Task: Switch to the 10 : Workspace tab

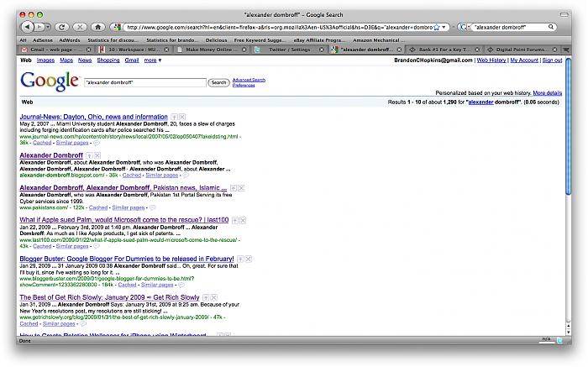Action: click(x=132, y=50)
